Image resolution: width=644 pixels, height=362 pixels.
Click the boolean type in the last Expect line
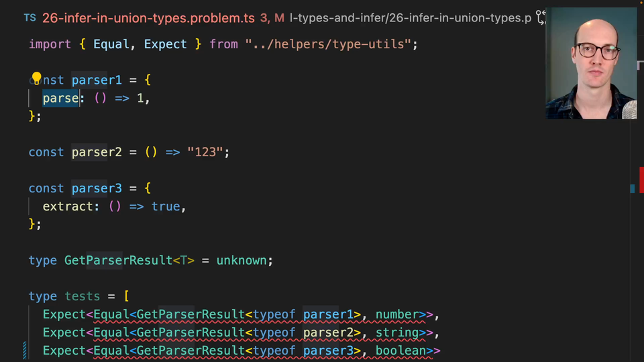[400, 351]
